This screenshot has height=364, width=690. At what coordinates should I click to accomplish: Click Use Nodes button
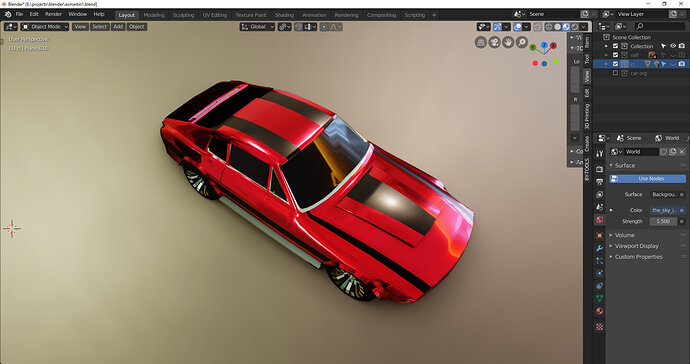647,179
